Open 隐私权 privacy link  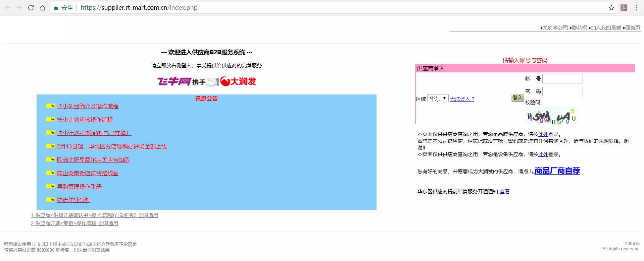click(x=579, y=28)
